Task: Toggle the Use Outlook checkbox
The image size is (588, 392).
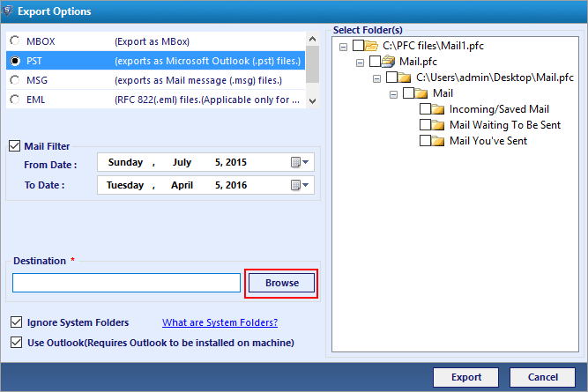Action: [16, 342]
